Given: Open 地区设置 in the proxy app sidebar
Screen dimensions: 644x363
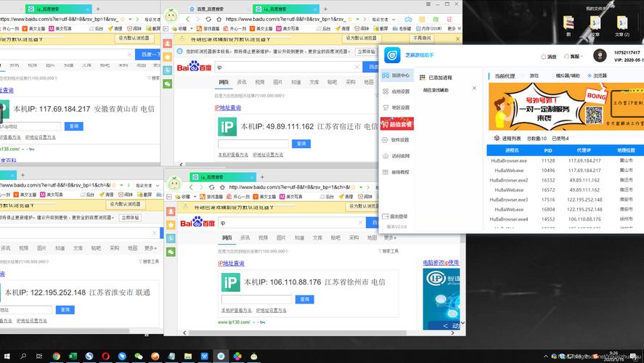Looking at the screenshot, I should [x=396, y=107].
